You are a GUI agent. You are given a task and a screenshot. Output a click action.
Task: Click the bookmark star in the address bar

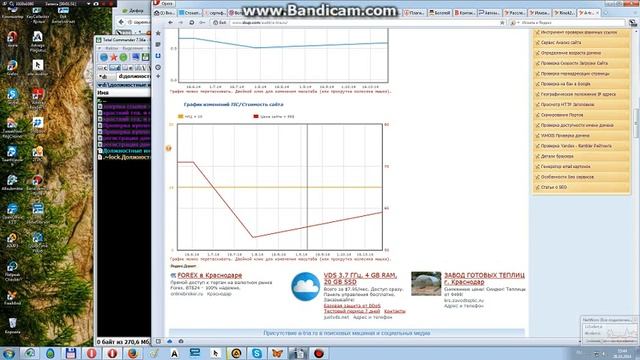(x=502, y=23)
